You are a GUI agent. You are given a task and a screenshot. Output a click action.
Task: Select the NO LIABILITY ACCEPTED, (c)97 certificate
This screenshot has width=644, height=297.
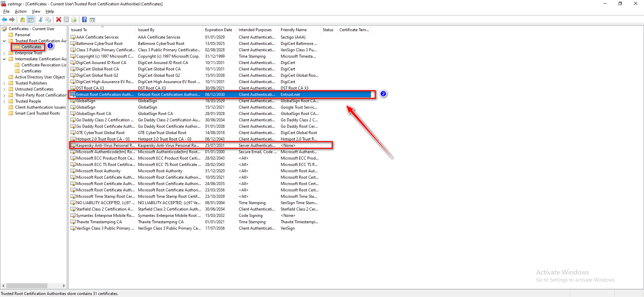point(105,203)
